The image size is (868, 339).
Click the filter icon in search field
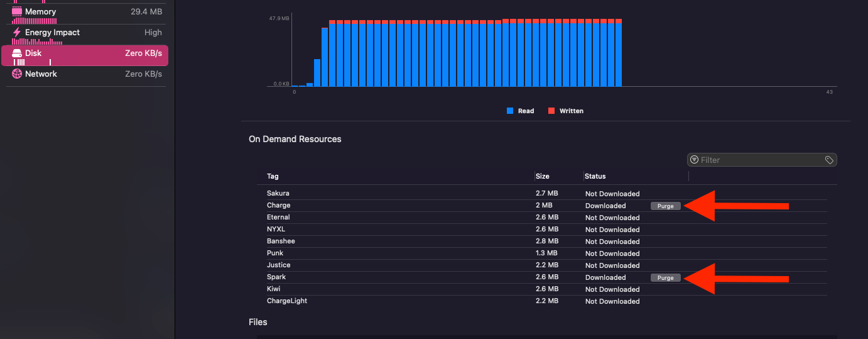click(694, 160)
